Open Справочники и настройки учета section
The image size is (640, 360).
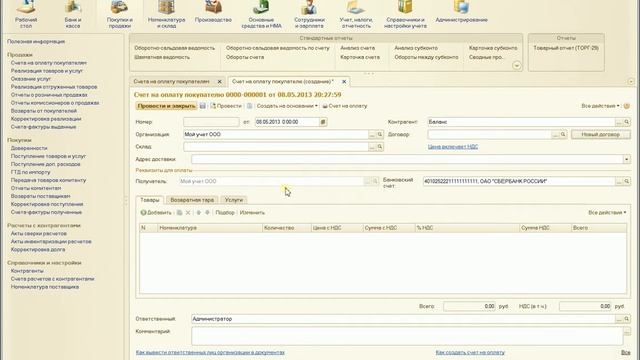click(405, 15)
